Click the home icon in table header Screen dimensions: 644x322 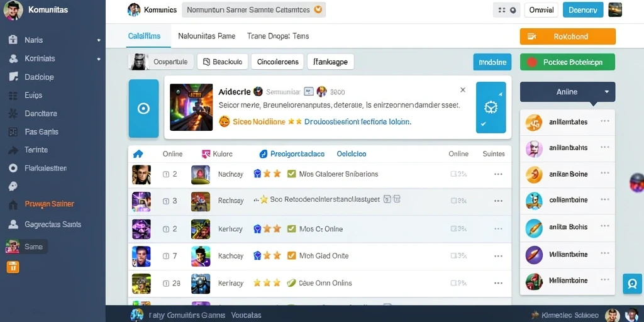138,154
